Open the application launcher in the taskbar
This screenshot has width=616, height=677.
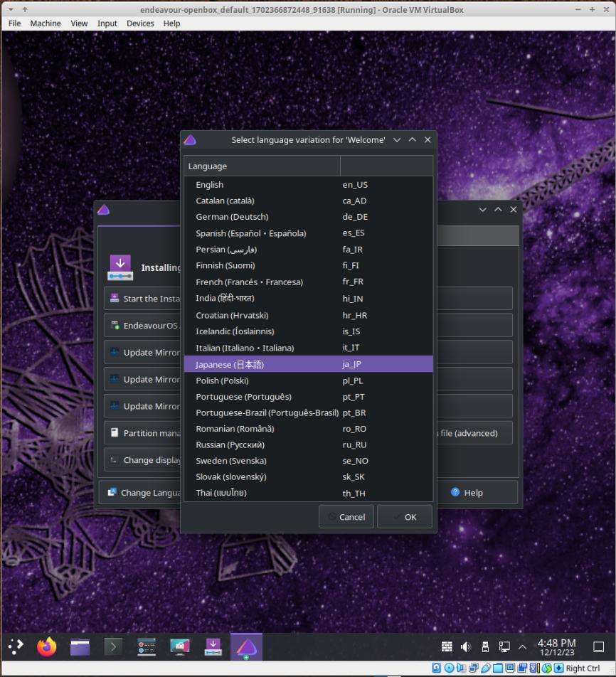tap(16, 646)
